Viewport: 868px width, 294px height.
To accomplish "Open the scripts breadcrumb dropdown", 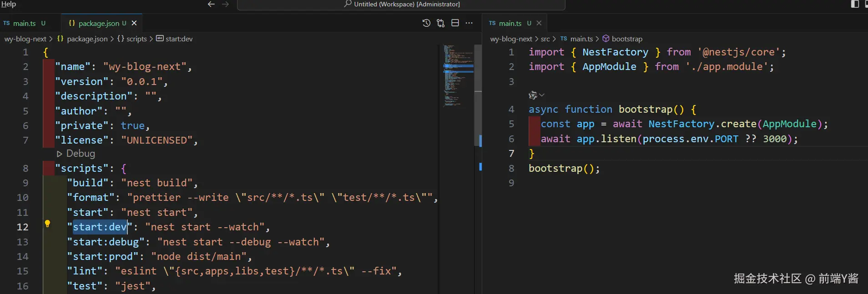I will pos(132,39).
